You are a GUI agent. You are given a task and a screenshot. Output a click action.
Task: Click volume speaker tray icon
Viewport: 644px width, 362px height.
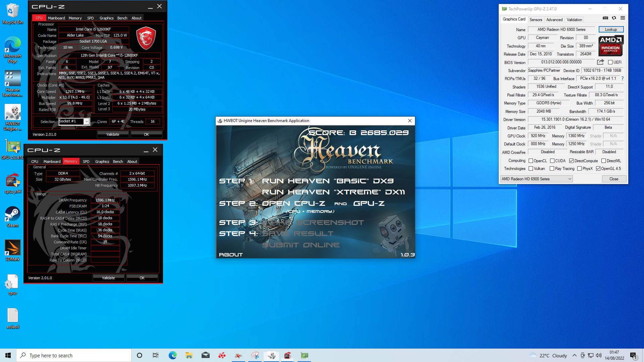tap(599, 355)
